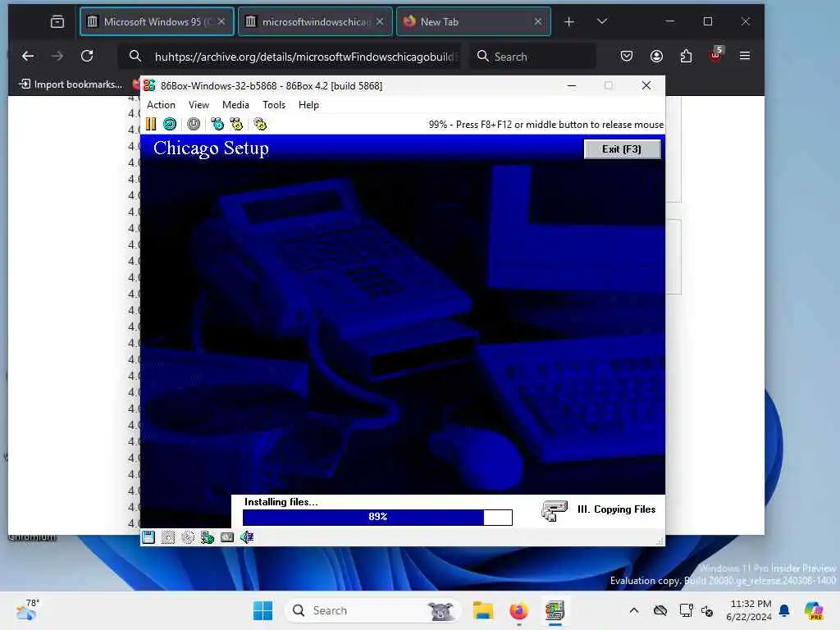Click the ACPI shutdown power icon
This screenshot has height=630, width=840.
tap(194, 125)
